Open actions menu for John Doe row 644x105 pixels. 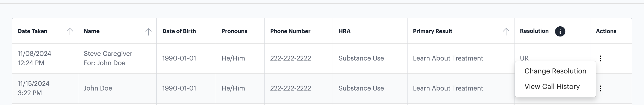point(600,88)
